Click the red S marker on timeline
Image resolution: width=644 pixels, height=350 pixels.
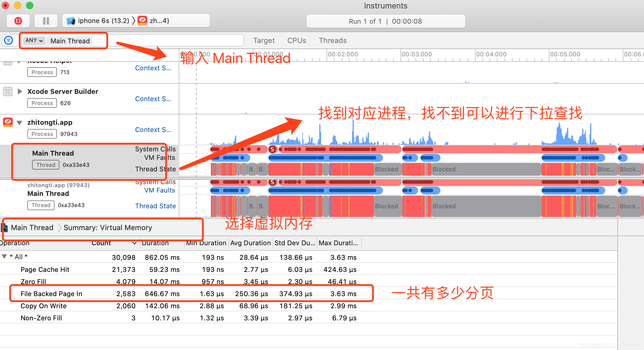pos(272,149)
